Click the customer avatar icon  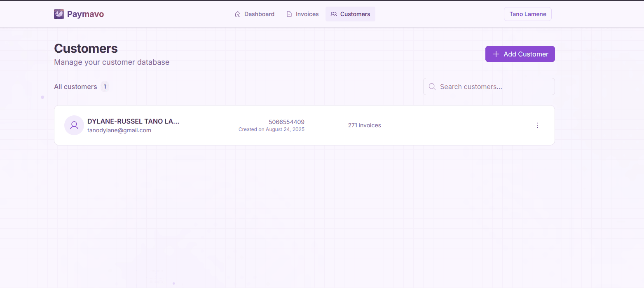click(74, 125)
